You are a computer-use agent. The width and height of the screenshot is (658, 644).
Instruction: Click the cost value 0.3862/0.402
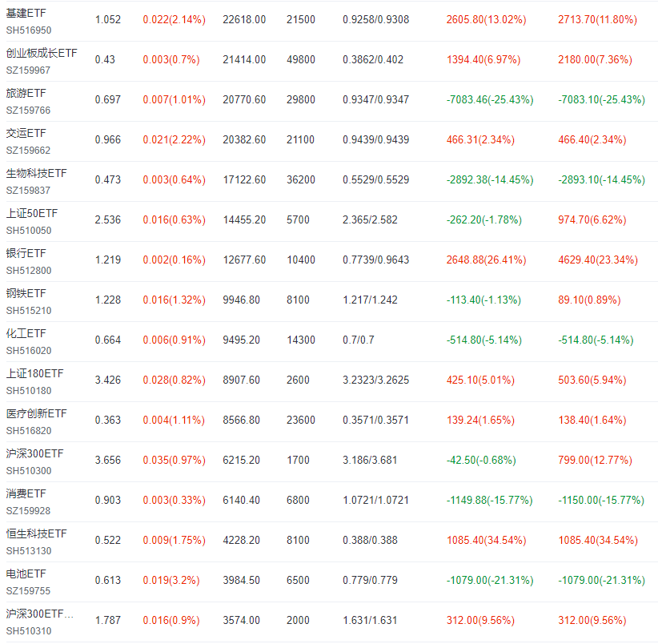click(x=373, y=59)
